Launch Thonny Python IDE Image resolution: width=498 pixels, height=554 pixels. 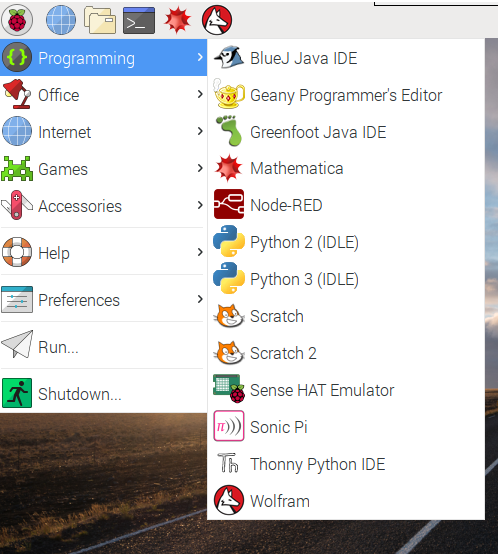click(x=346, y=464)
